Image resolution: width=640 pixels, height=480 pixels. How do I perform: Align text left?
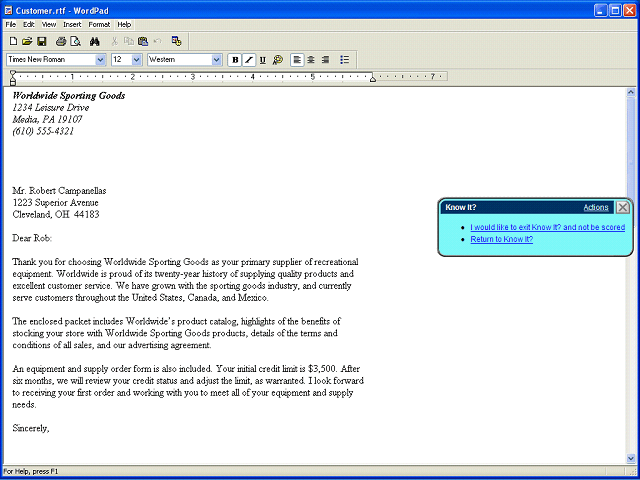(297, 60)
